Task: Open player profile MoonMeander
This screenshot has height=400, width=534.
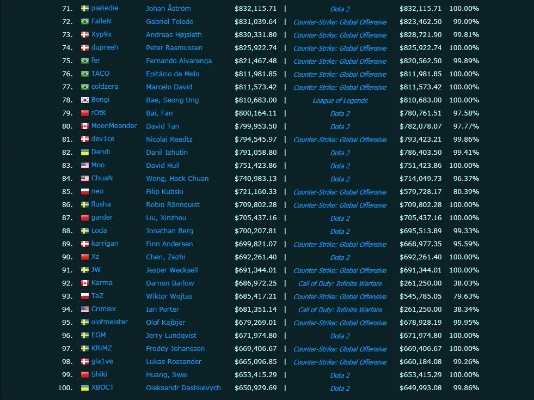Action: click(x=114, y=126)
